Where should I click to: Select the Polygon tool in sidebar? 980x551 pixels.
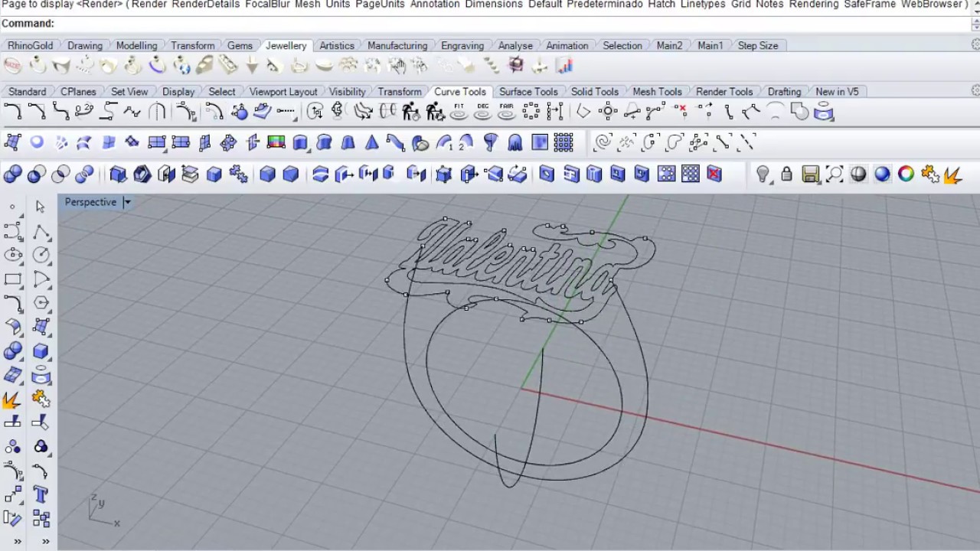pyautogui.click(x=41, y=303)
